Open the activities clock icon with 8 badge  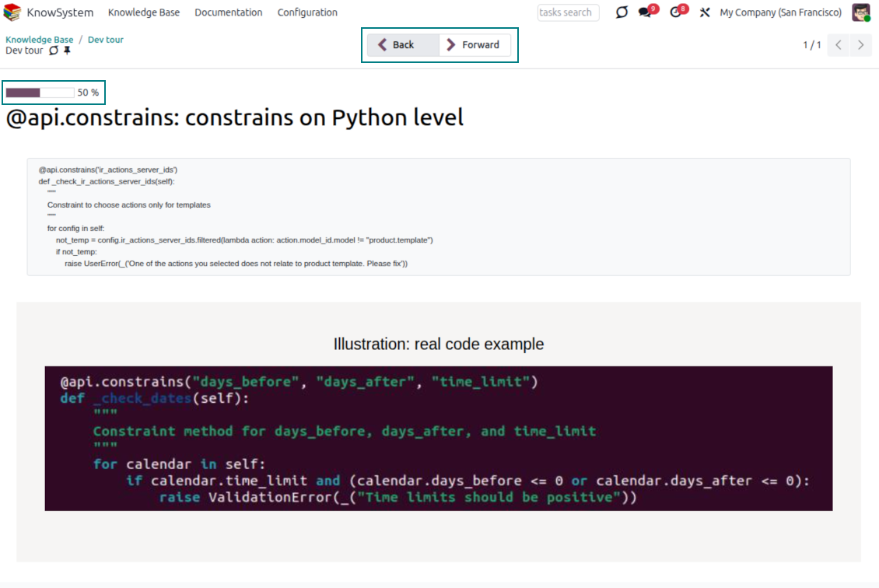coord(675,12)
